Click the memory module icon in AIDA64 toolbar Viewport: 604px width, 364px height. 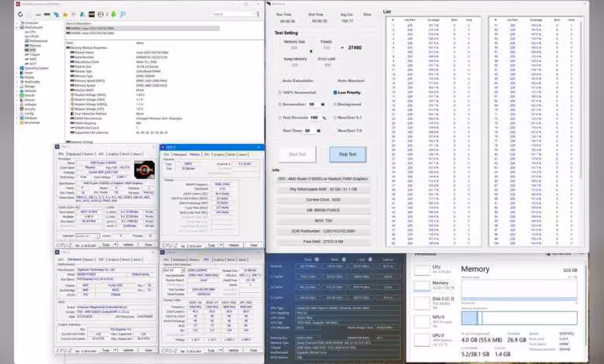coord(47,14)
